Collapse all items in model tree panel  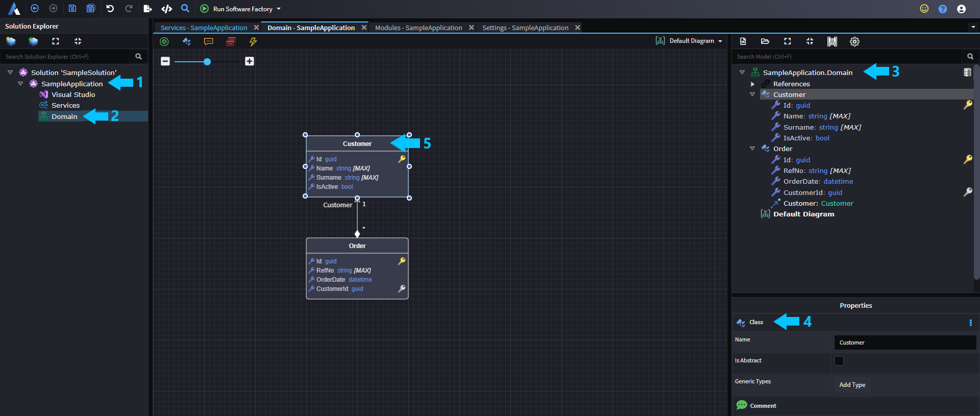tap(810, 41)
